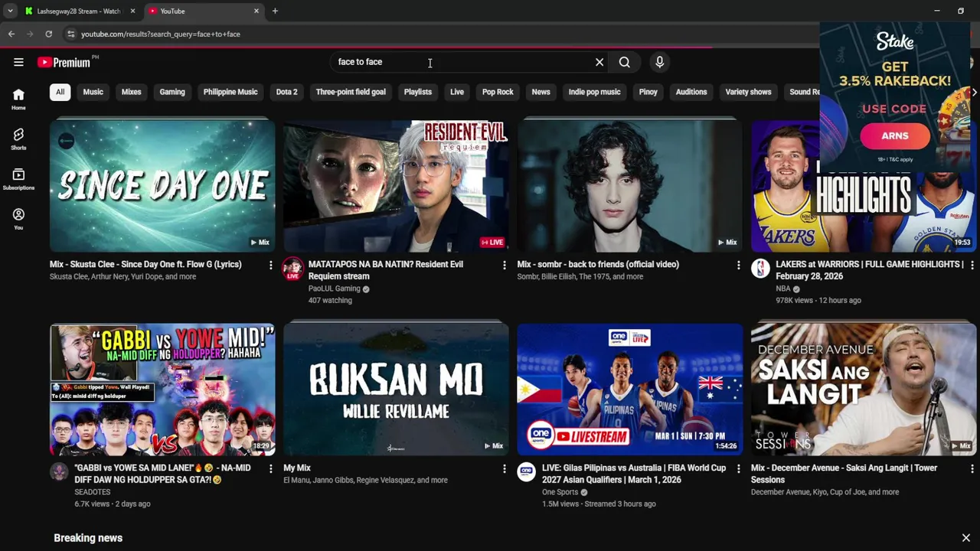Open options for Gilas Pilipinas live video
The width and height of the screenshot is (980, 551).
point(738,468)
